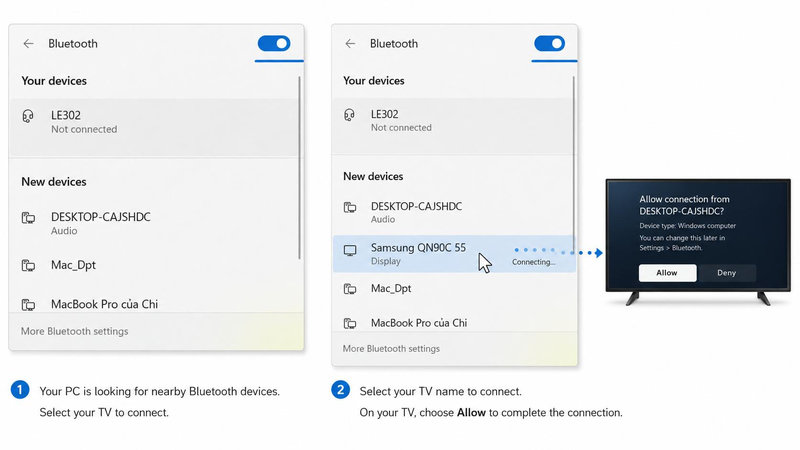
Task: Click Audio label under DESKTOP-CAJSHDC, left panel
Action: point(64,231)
